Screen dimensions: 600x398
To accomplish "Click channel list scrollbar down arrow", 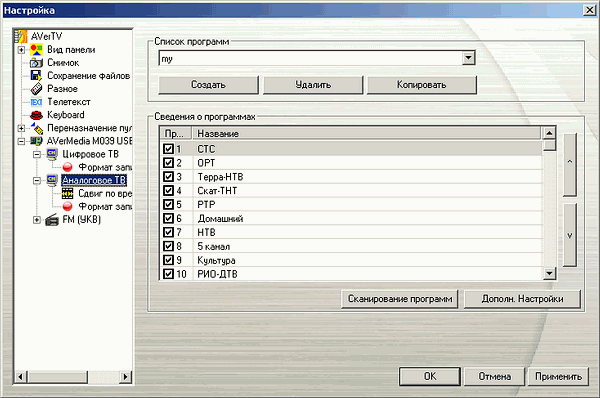I will pyautogui.click(x=549, y=273).
